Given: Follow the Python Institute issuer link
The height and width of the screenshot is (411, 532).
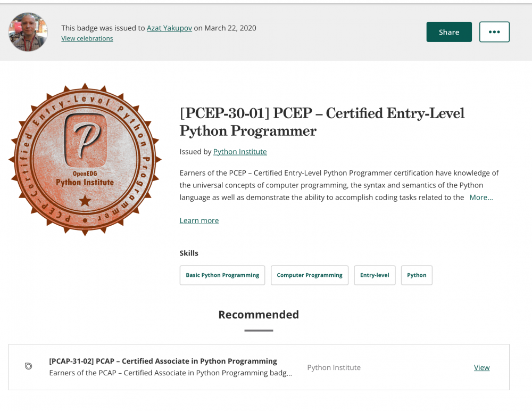Looking at the screenshot, I should 240,152.
